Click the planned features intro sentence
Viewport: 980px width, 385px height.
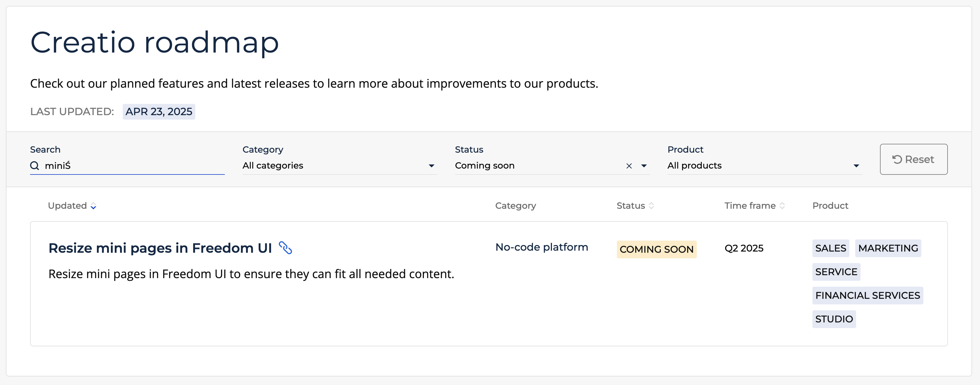click(x=314, y=83)
